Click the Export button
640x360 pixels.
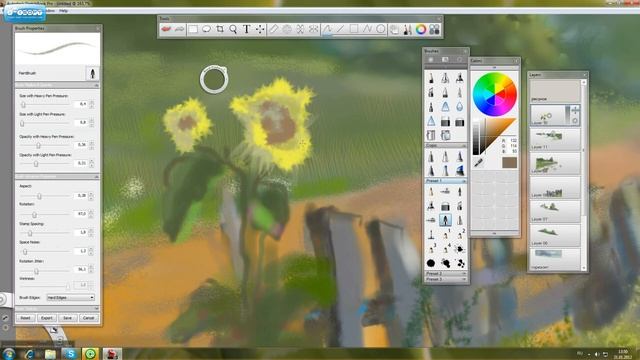pyautogui.click(x=47, y=318)
